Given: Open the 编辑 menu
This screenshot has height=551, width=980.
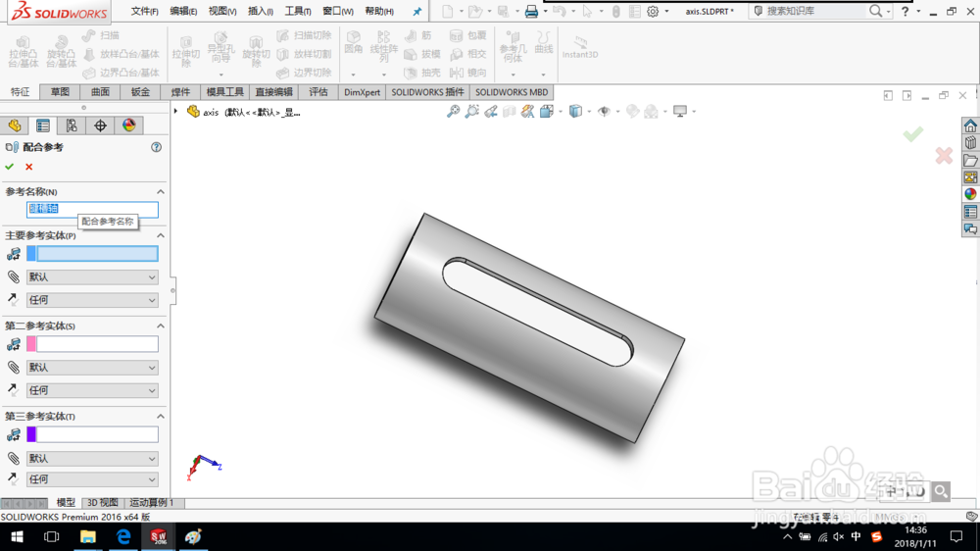Looking at the screenshot, I should (183, 11).
